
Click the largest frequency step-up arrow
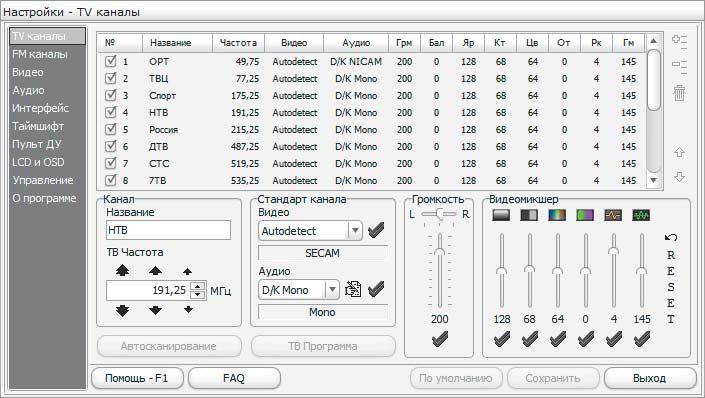coord(122,270)
